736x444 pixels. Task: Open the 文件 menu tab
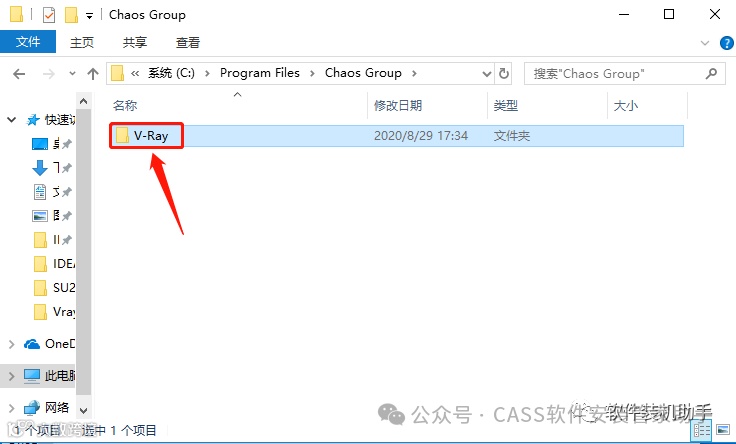coord(28,42)
